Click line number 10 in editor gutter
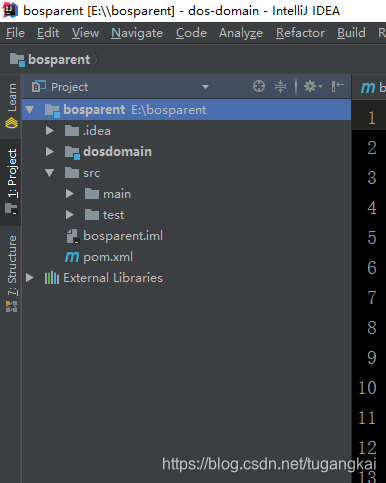Viewport: 386px width, 483px height. (x=367, y=388)
